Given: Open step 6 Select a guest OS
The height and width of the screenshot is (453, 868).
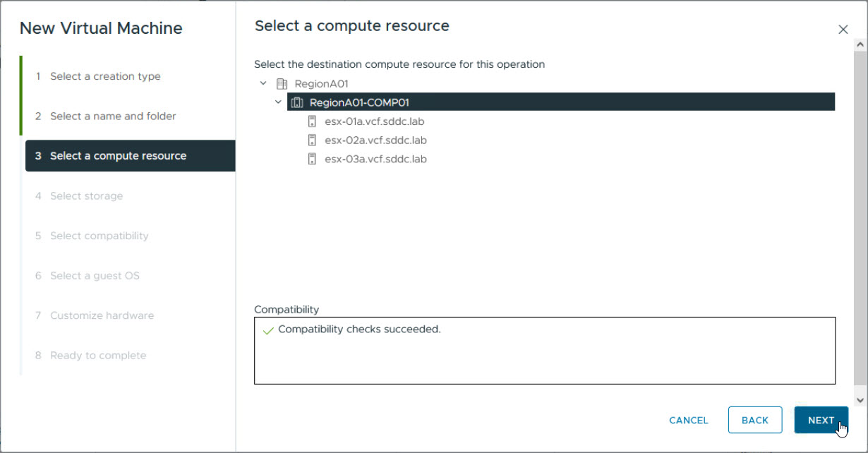Looking at the screenshot, I should coord(88,275).
